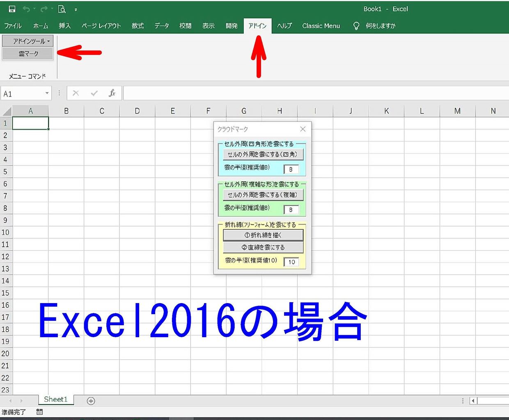Open print preview from the Quick Access Toolbar
This screenshot has width=509, height=420.
click(x=62, y=9)
